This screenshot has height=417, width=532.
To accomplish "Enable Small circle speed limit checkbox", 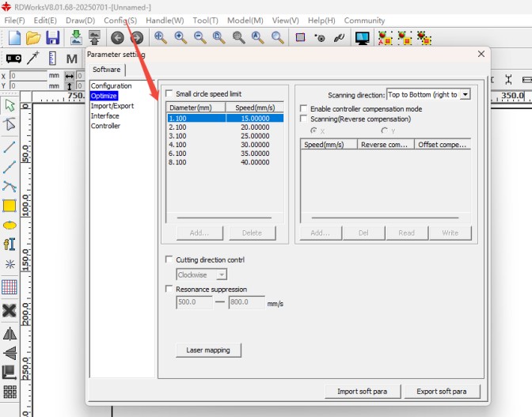I will [x=169, y=93].
